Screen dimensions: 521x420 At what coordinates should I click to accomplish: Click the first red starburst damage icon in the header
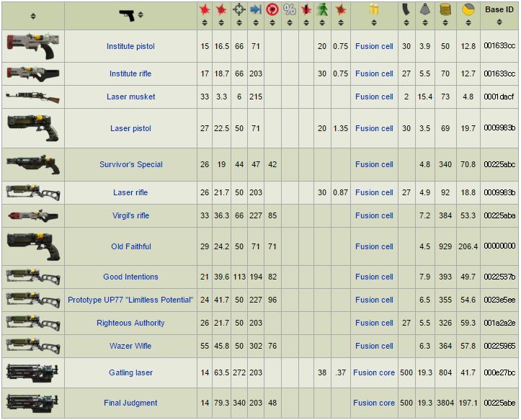pos(205,9)
